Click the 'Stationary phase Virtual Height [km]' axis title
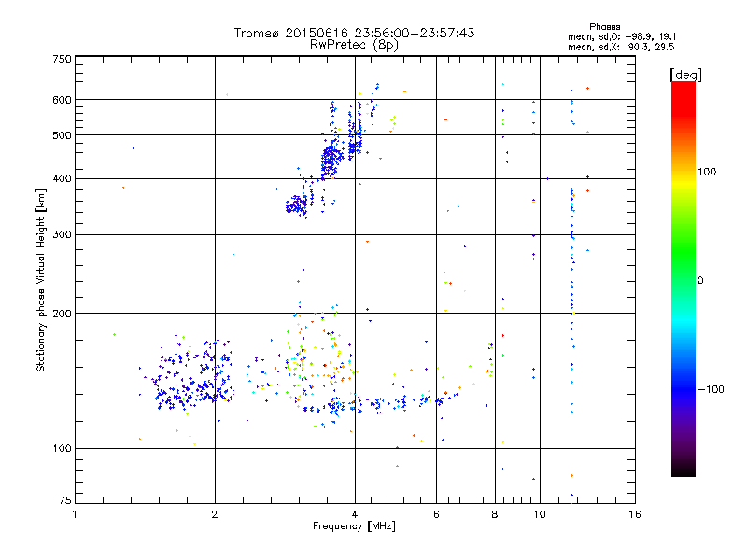The height and width of the screenshot is (560, 747). point(40,280)
